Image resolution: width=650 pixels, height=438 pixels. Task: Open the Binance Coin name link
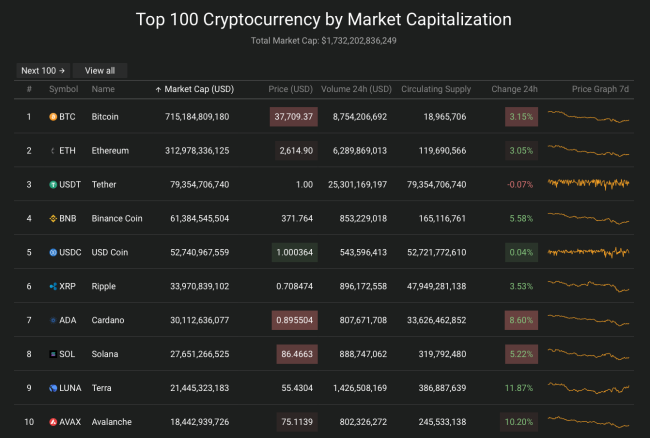click(x=117, y=218)
